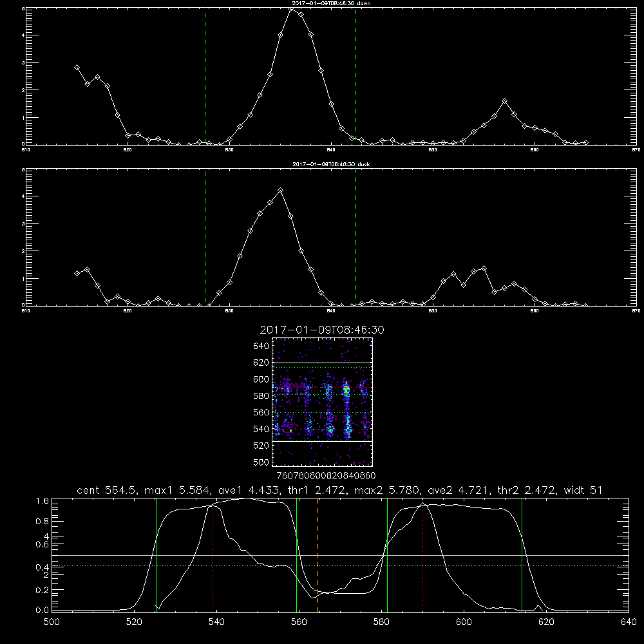Pick the first data diamond in dusk plot
Screen dimensions: 644x644
tap(77, 274)
